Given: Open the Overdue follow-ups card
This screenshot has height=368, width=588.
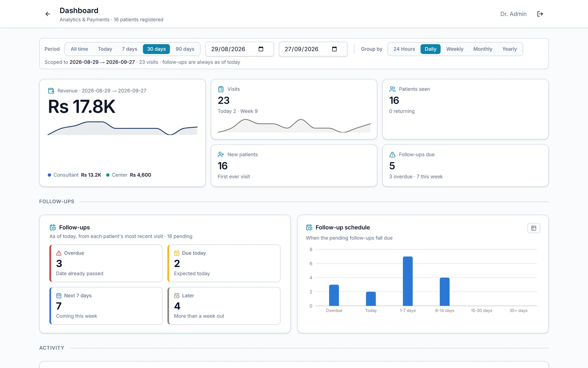Looking at the screenshot, I should (x=106, y=263).
